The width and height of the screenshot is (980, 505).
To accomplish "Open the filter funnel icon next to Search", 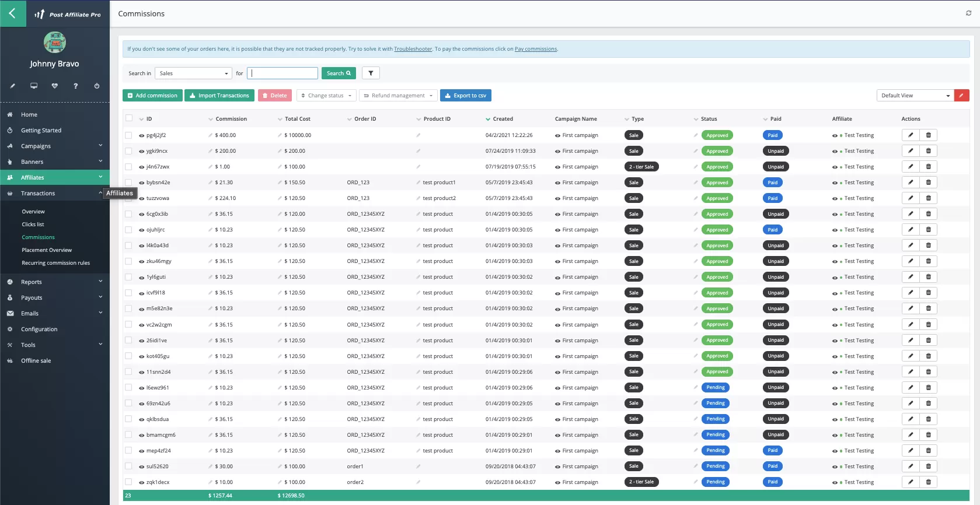I will click(371, 73).
